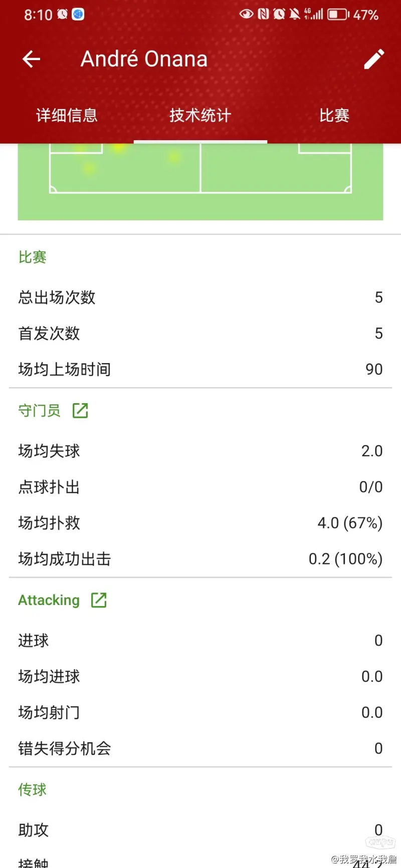Select the 场均失球 row
The height and width of the screenshot is (868, 401).
click(x=200, y=451)
